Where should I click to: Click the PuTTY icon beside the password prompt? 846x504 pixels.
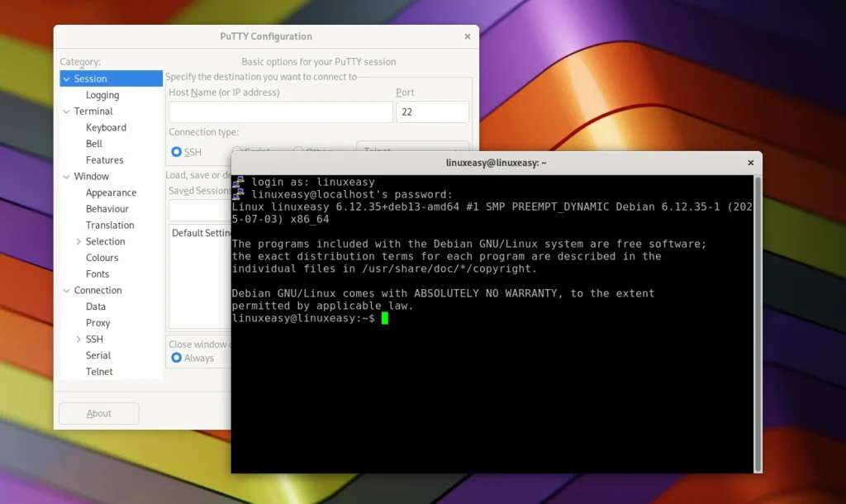[239, 193]
